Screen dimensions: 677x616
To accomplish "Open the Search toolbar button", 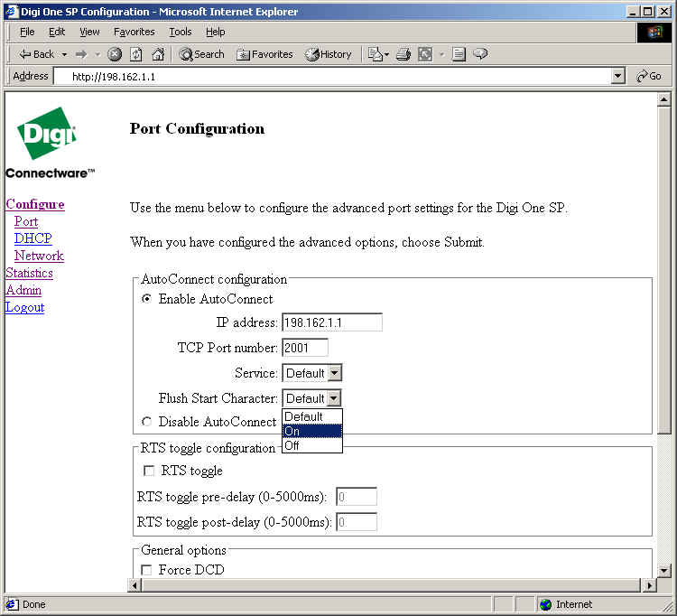I will (x=201, y=54).
